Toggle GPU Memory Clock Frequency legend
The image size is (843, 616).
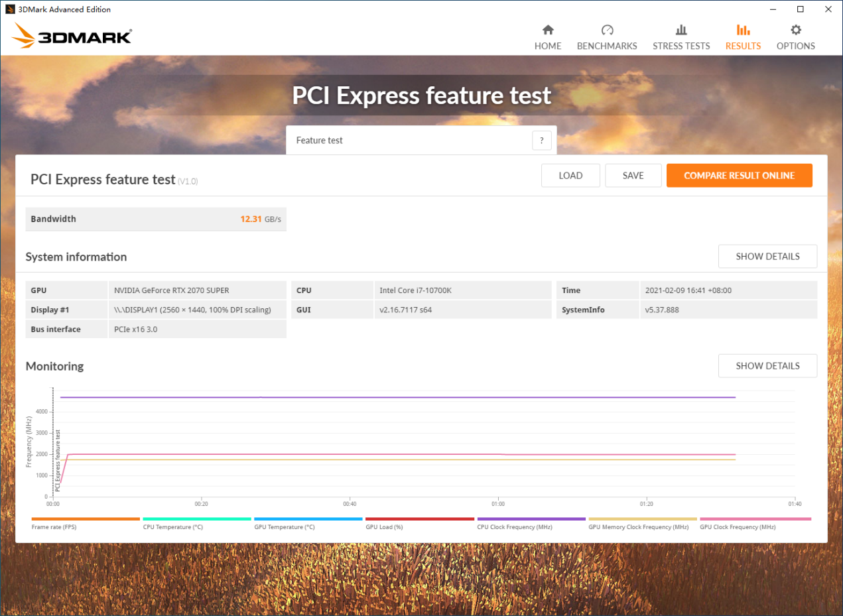click(x=643, y=523)
